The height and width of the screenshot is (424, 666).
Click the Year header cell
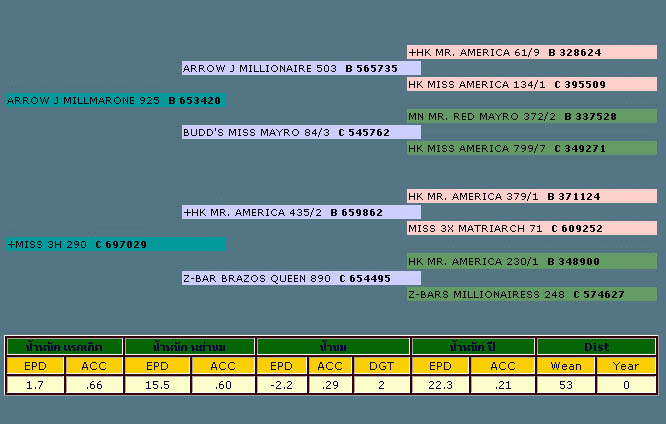626,366
